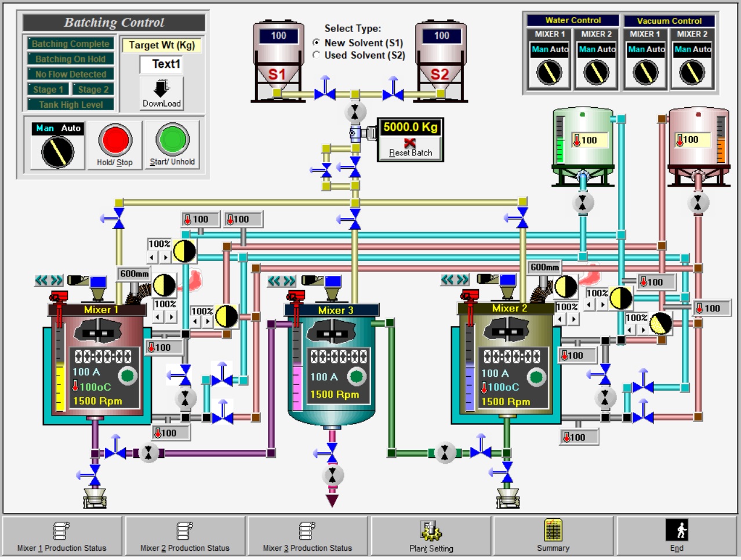Toggle Batching Control Man/Auto selector switch
This screenshot has width=741, height=560.
coord(57,152)
